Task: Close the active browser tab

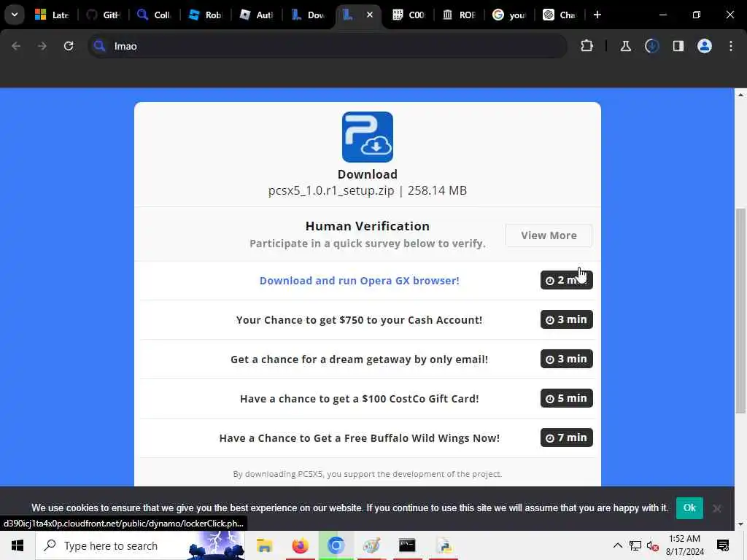Action: (x=370, y=15)
